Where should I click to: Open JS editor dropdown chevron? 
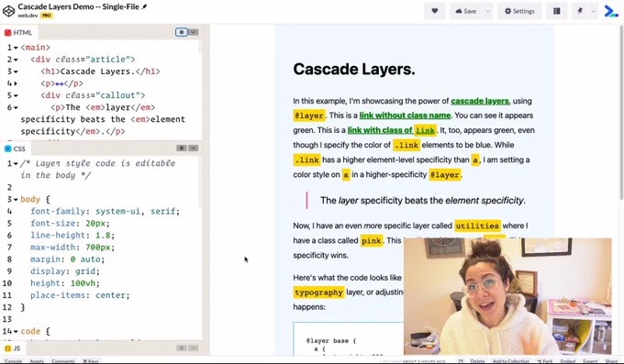(194, 348)
